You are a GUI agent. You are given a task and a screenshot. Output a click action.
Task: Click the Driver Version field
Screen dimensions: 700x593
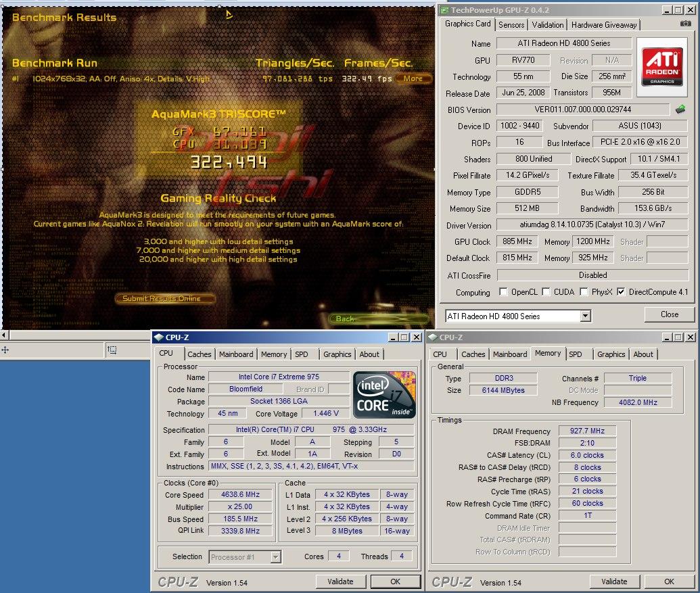(592, 224)
